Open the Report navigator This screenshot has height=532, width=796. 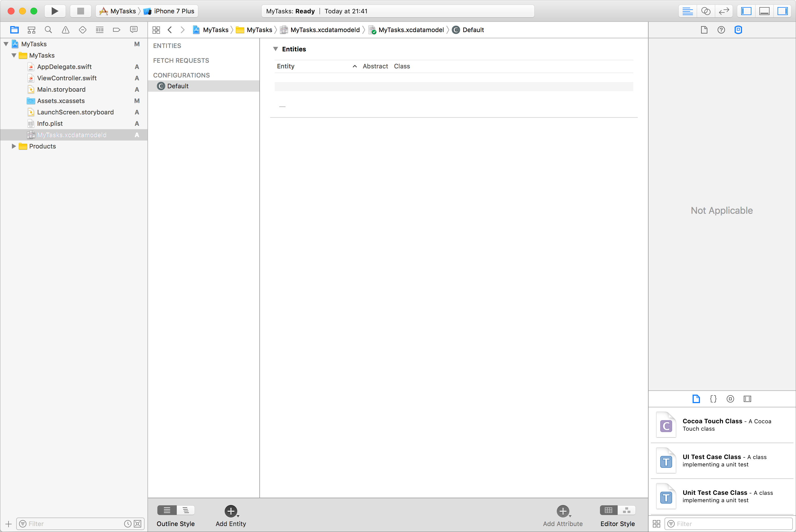click(134, 30)
